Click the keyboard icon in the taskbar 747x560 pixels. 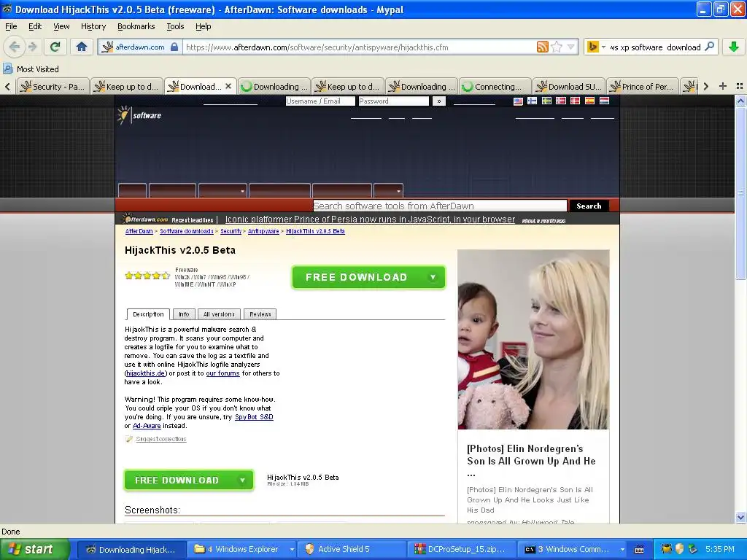point(639,550)
